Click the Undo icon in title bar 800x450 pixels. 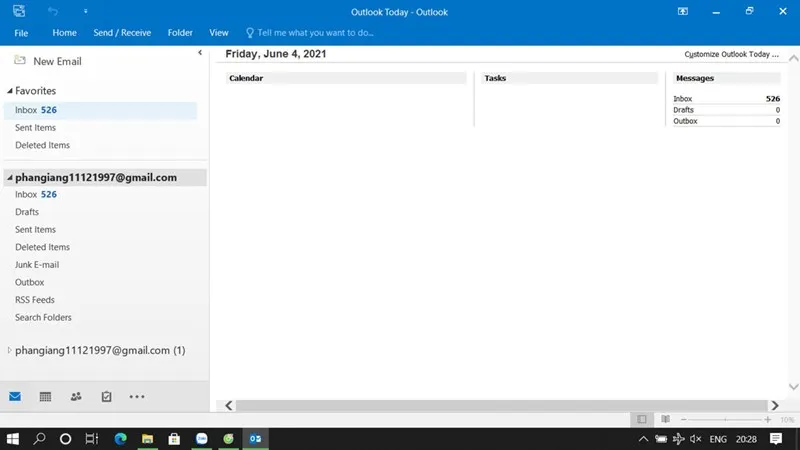pos(53,11)
